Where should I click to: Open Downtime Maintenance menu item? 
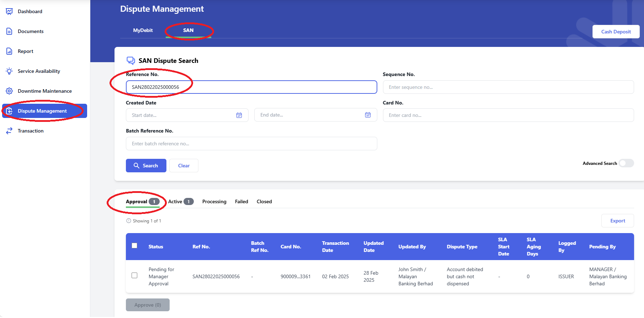[x=45, y=91]
